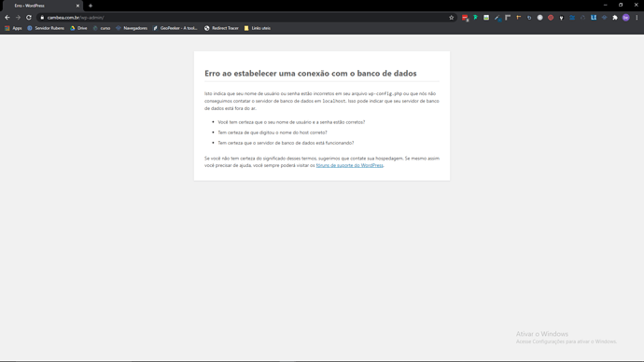This screenshot has width=644, height=362.
Task: Open the blue refresh-circle extension icon
Action: (529, 18)
